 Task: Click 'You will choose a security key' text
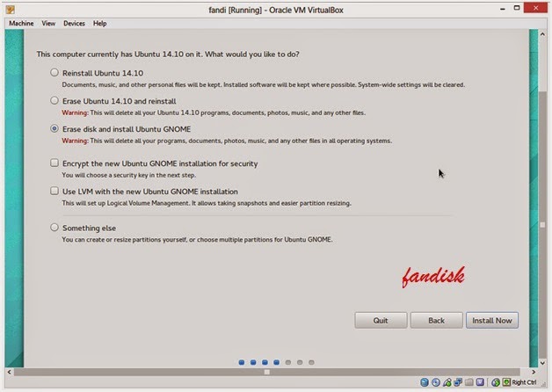click(x=129, y=175)
